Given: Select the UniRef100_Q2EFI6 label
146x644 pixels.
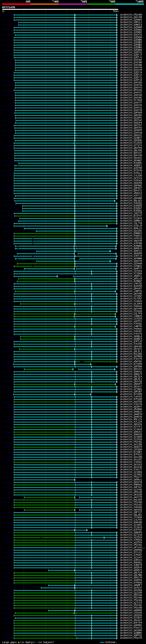Looking at the screenshot, I should click(131, 80).
